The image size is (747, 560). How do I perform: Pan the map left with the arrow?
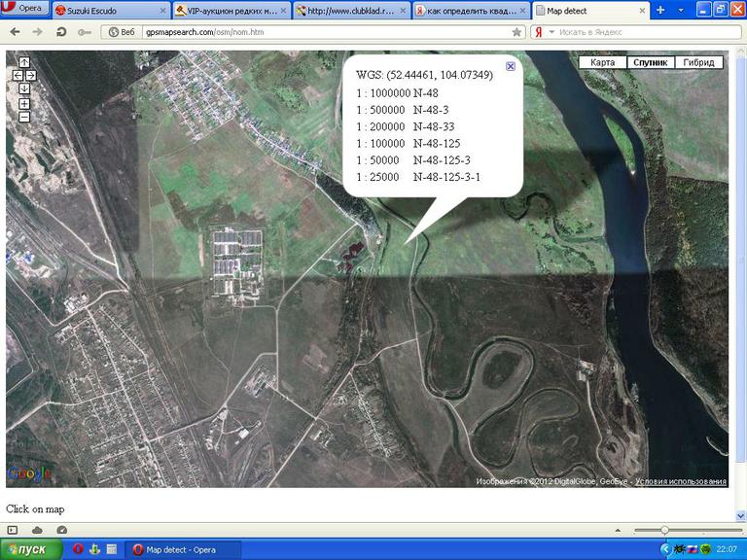tap(18, 75)
